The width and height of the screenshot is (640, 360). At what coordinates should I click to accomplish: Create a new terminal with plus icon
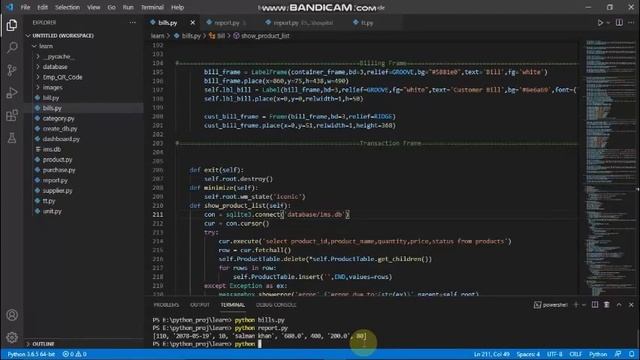pos(576,305)
